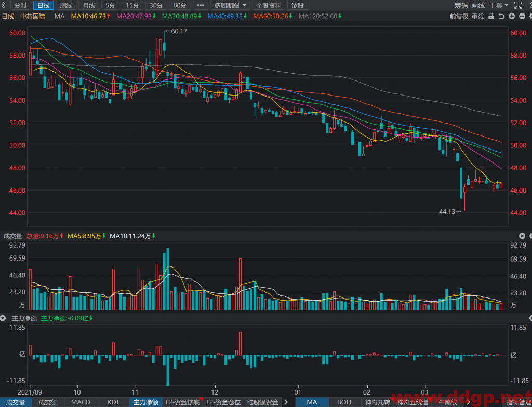Select the 5分 period
Image resolution: width=532 pixels, height=407 pixels.
(110, 5)
